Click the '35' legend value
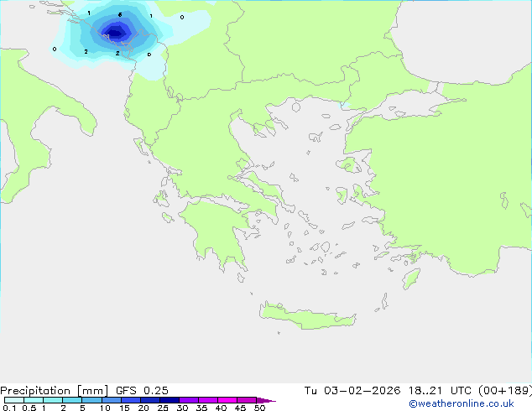Image resolution: width=532 pixels, height=411 pixels. pyautogui.click(x=202, y=408)
